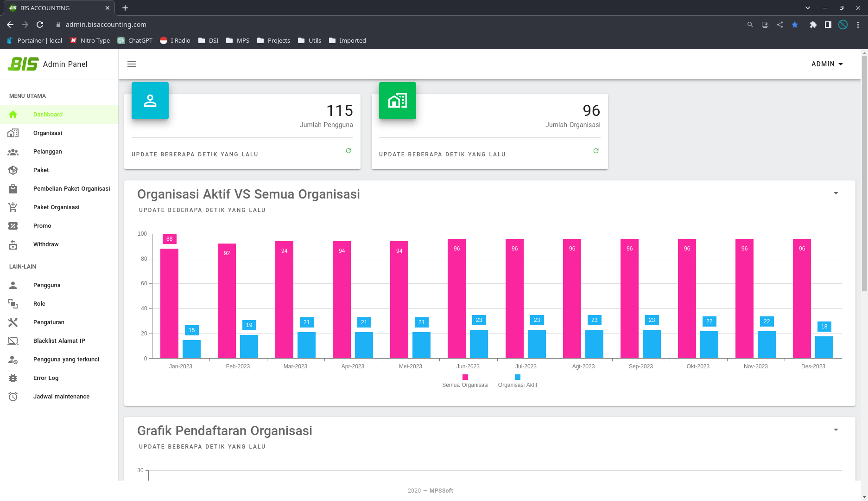Collapse Grafik Pendaftaran Organisasi panel
Image resolution: width=868 pixels, height=501 pixels.
pyautogui.click(x=836, y=430)
